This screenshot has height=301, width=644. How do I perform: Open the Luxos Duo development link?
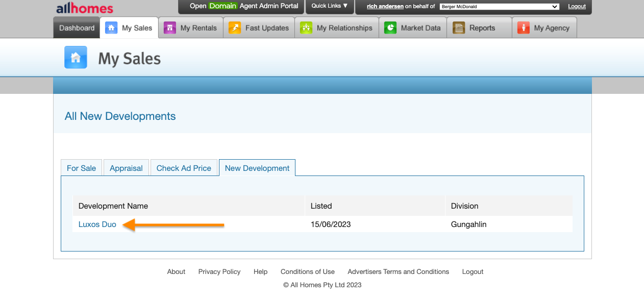coord(97,224)
